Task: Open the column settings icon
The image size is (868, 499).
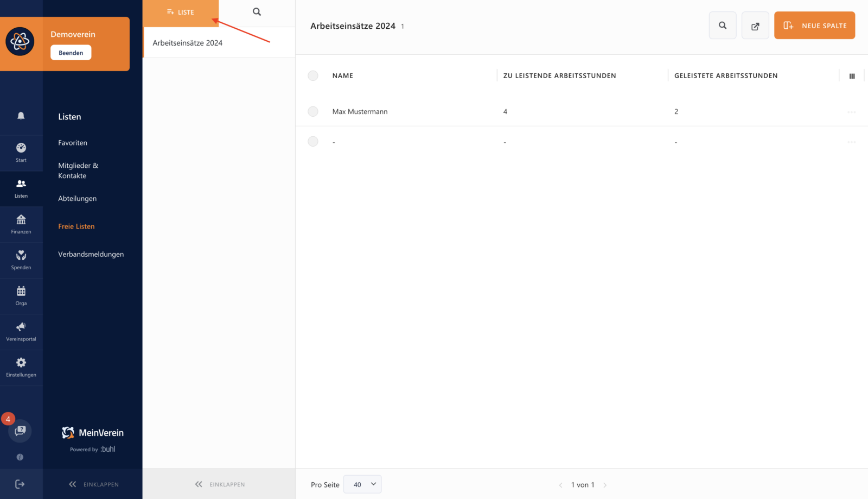Action: (852, 76)
